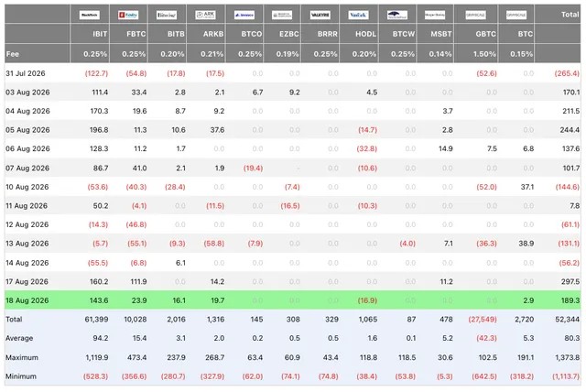Click the 0.14% fee under MSBT
Screen dimensions: 586x392
click(x=440, y=54)
